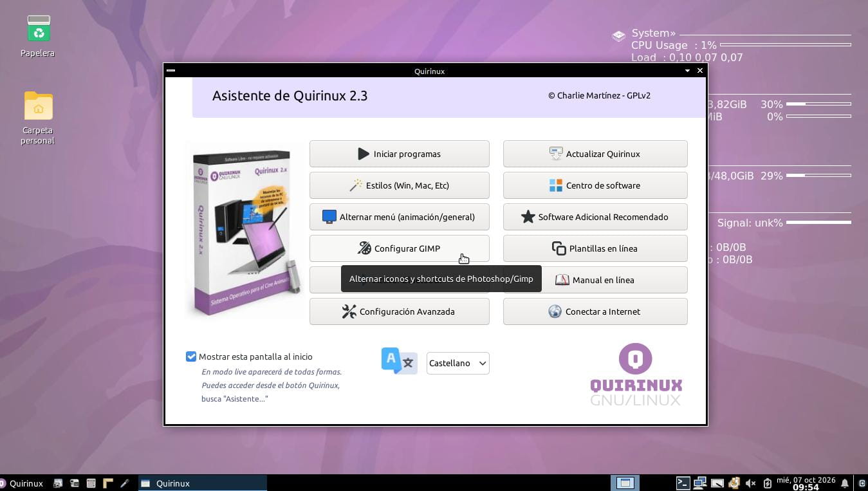
Task: Uncheck Mostrar esta pantalla al inicio
Action: click(x=191, y=357)
